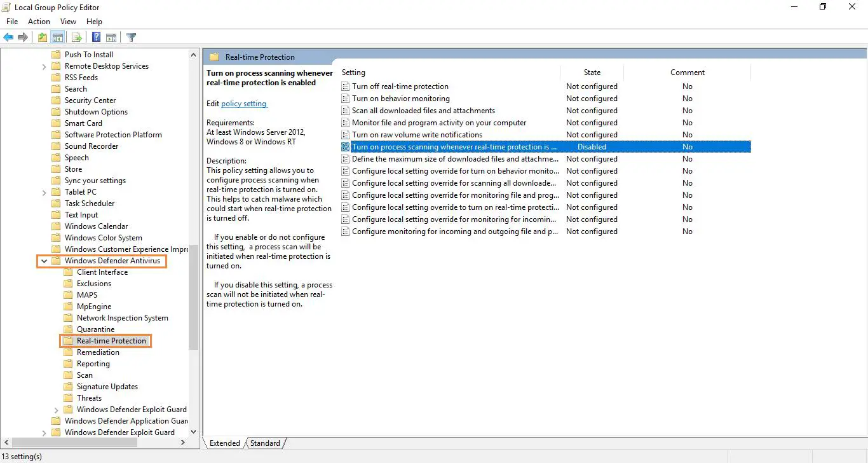Click the policy icon beside Turn off real-time protection
This screenshot has height=463, width=868.
(346, 86)
